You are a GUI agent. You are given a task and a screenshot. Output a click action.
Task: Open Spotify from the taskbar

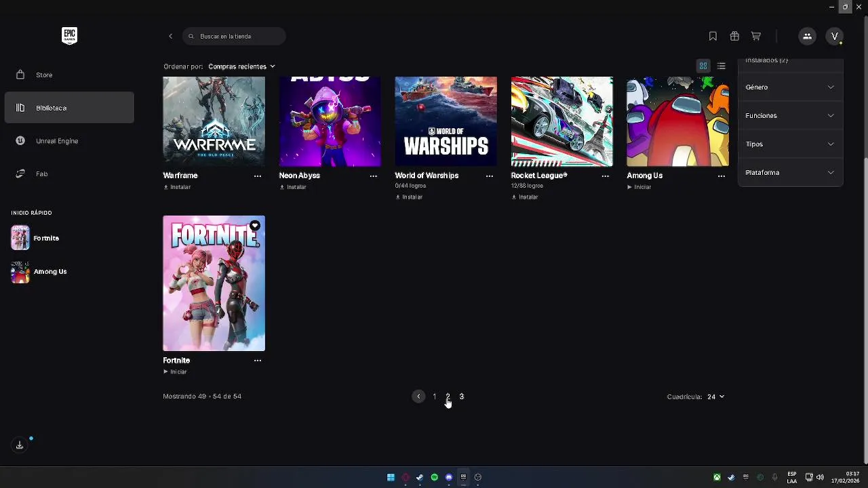pyautogui.click(x=435, y=477)
